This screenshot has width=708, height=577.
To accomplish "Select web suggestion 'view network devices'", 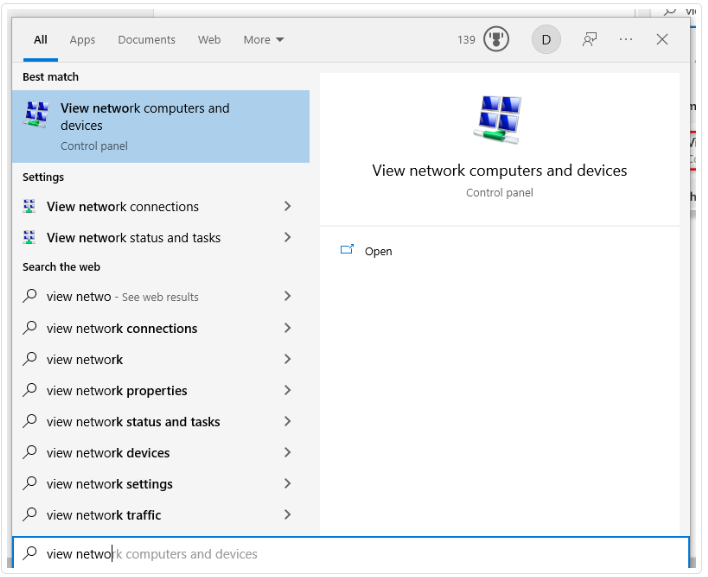I will [161, 452].
